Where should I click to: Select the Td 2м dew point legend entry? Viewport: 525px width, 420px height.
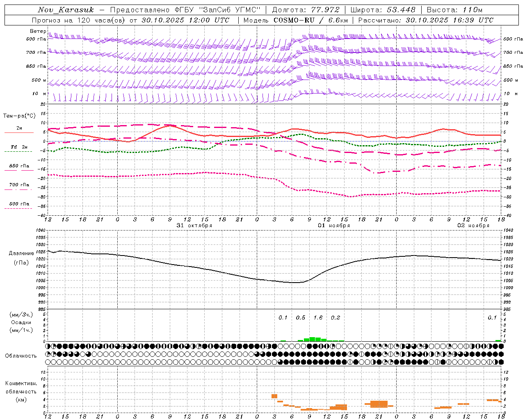(19, 147)
